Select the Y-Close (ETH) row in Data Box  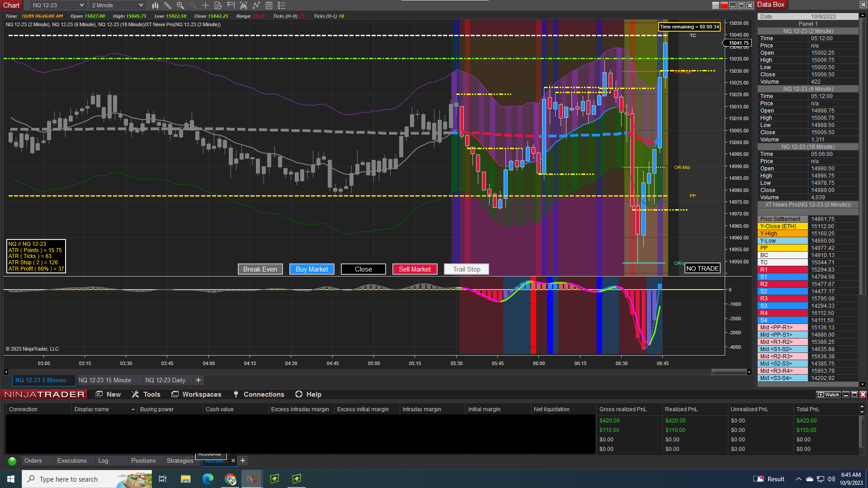(x=808, y=226)
